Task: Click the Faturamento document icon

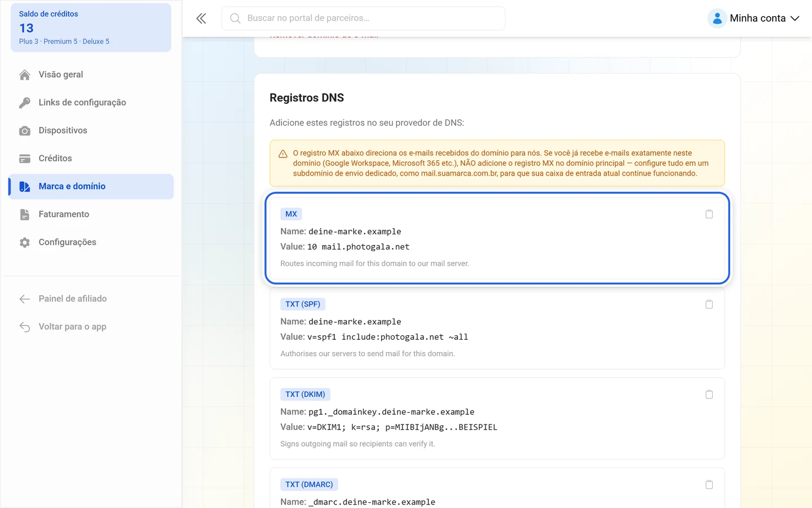Action: click(x=25, y=214)
